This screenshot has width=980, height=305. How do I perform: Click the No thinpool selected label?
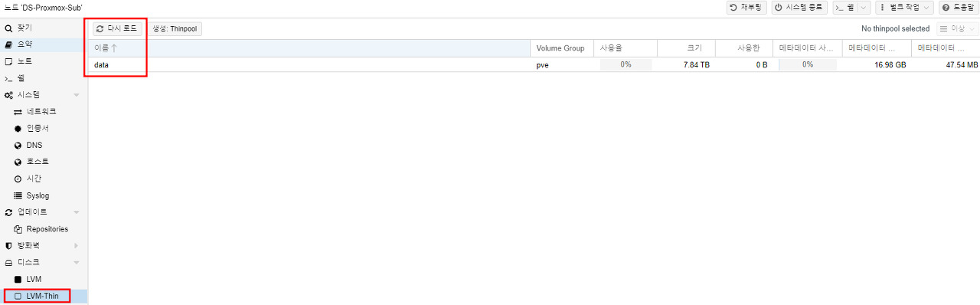coord(895,28)
